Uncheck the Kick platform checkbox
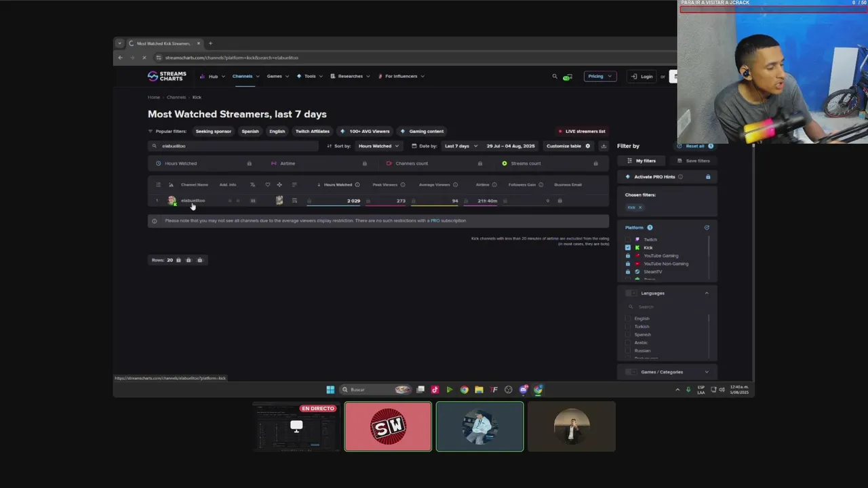The width and height of the screenshot is (868, 488). click(628, 247)
